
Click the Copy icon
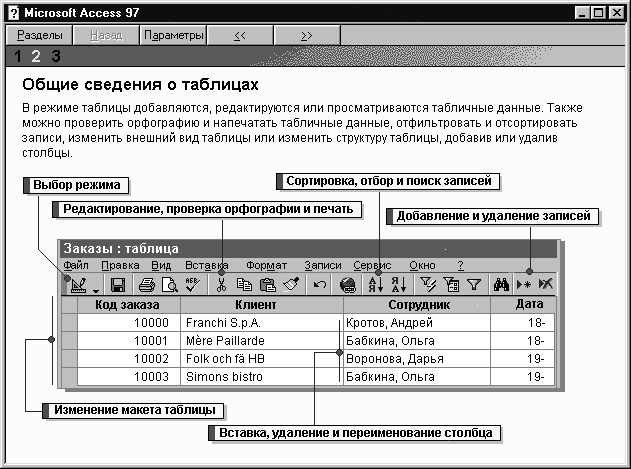244,285
